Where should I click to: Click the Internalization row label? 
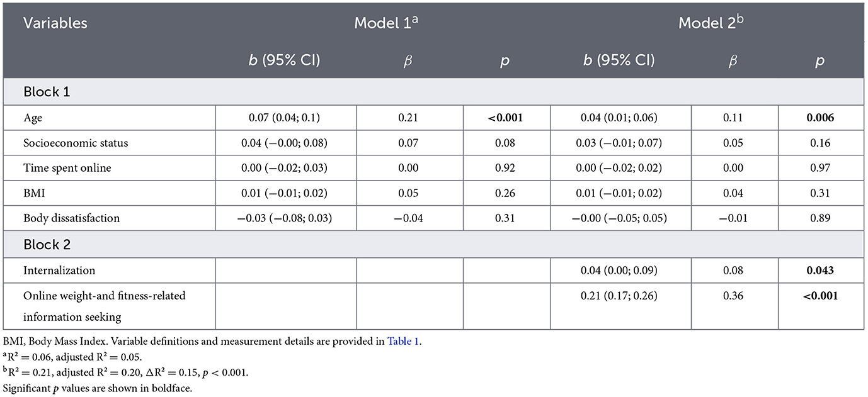[x=59, y=271]
